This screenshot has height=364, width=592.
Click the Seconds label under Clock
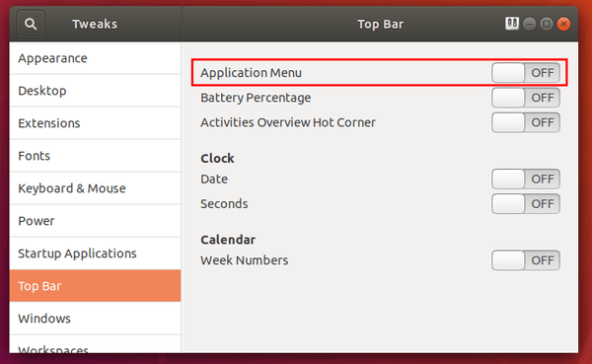(x=224, y=204)
